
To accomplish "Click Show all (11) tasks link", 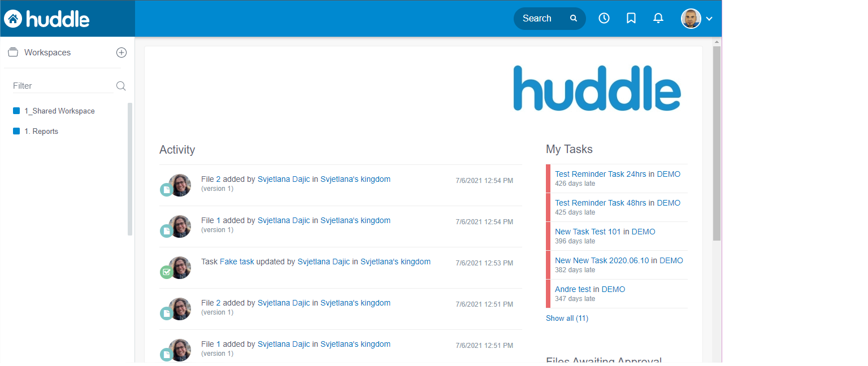I will [x=567, y=319].
